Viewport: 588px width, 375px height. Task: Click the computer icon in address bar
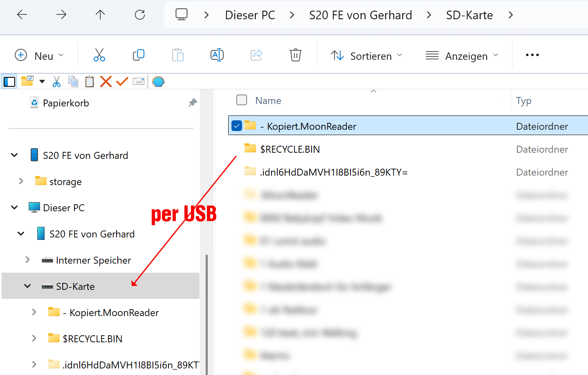click(x=182, y=14)
